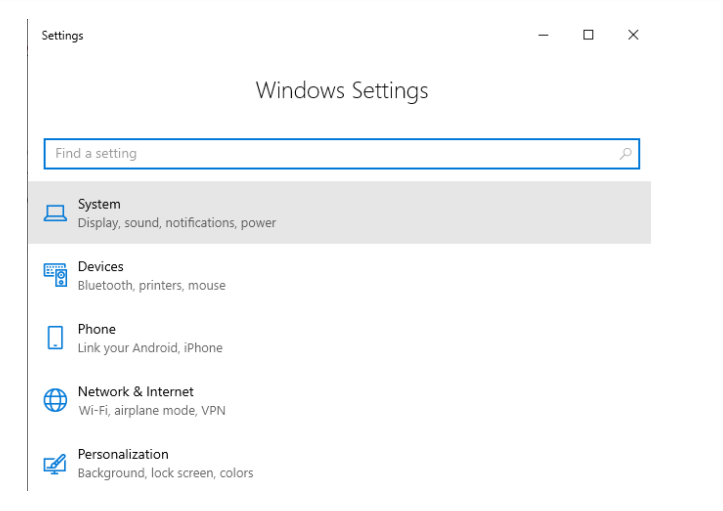723x511 pixels.
Task: Click the Network & Internet globe icon
Action: (x=55, y=400)
